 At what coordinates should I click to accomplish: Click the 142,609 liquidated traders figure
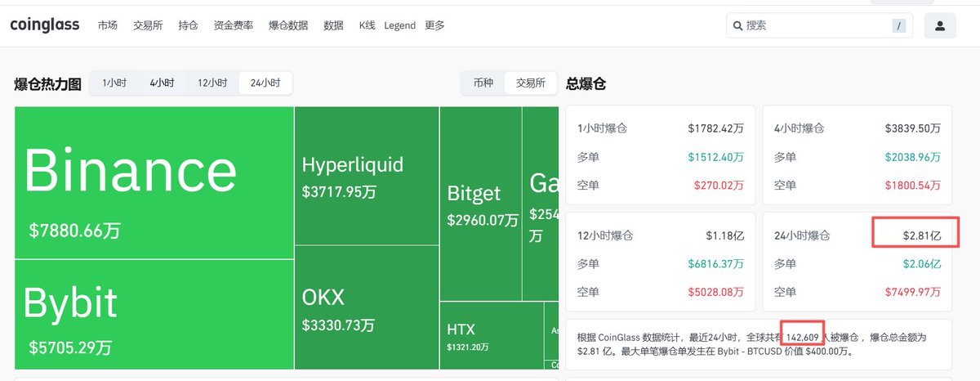click(802, 337)
